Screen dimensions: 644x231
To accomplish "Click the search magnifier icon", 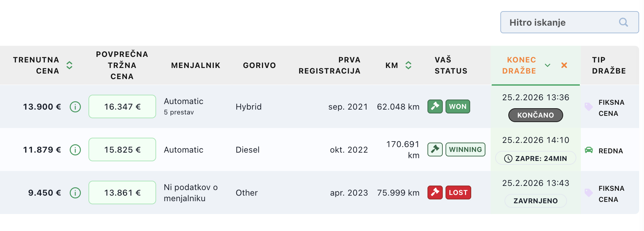I will coord(623,23).
